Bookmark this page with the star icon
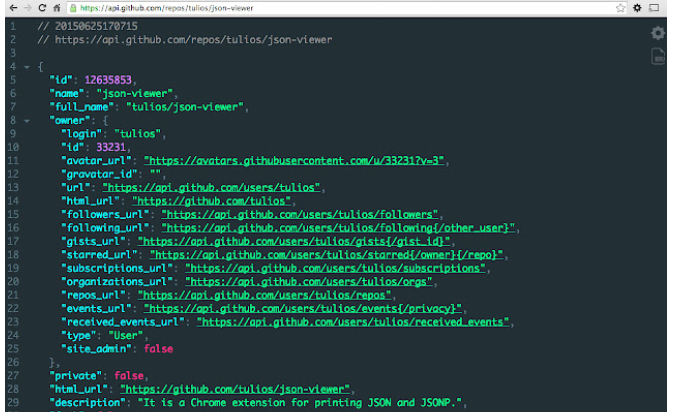This screenshot has height=420, width=673. click(620, 8)
